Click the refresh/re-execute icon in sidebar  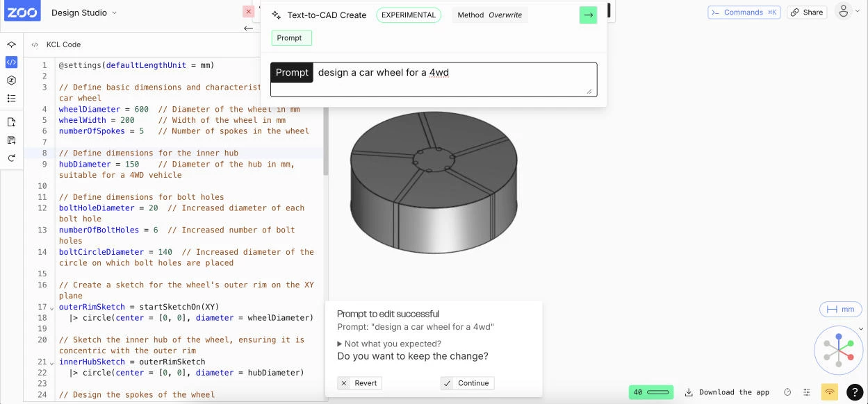11,158
